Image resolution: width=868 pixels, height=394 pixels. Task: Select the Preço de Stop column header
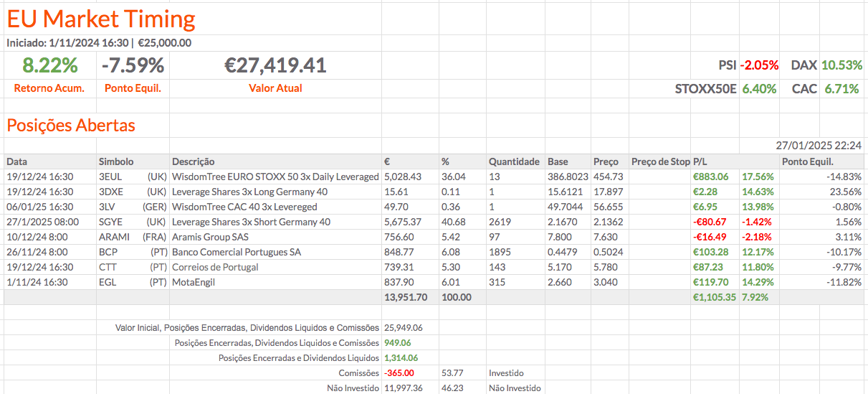659,161
